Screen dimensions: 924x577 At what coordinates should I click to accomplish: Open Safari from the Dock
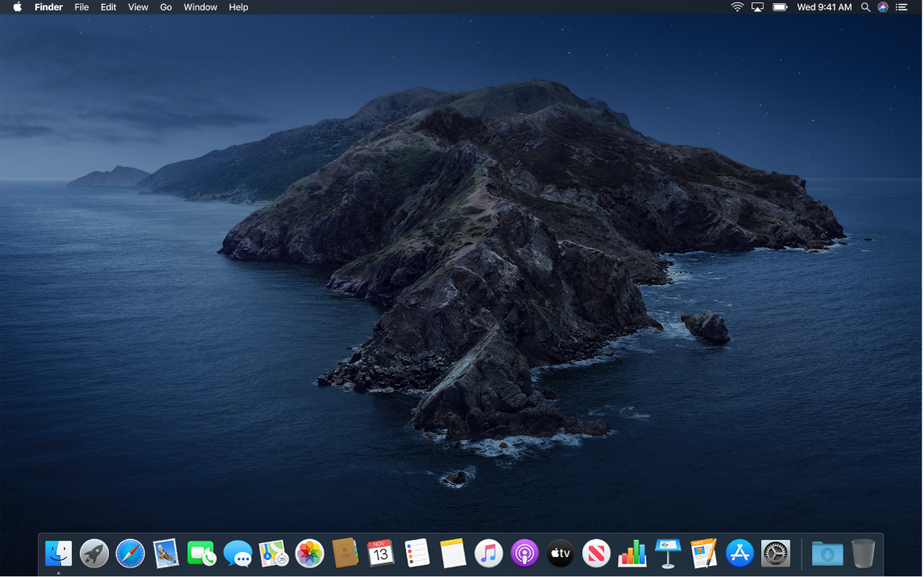[129, 554]
